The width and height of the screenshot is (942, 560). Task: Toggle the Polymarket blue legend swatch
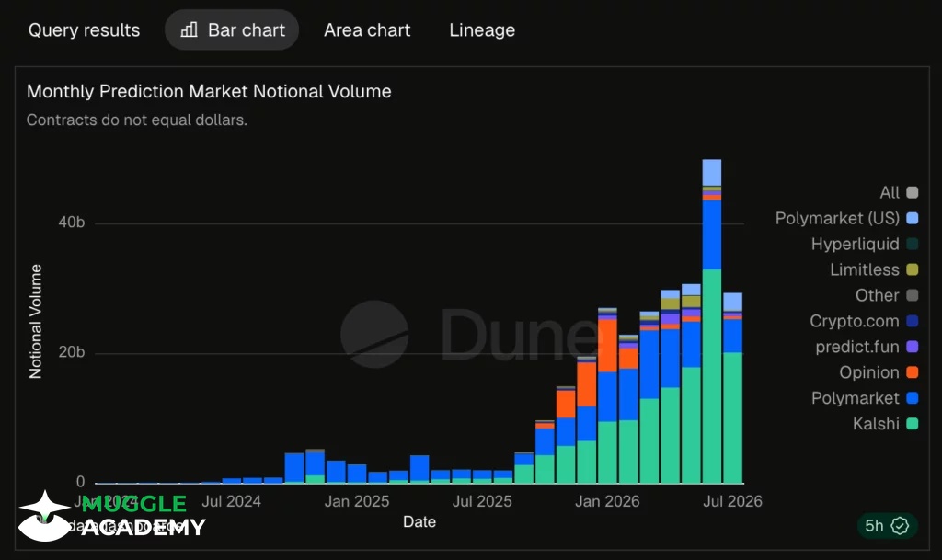(x=912, y=398)
